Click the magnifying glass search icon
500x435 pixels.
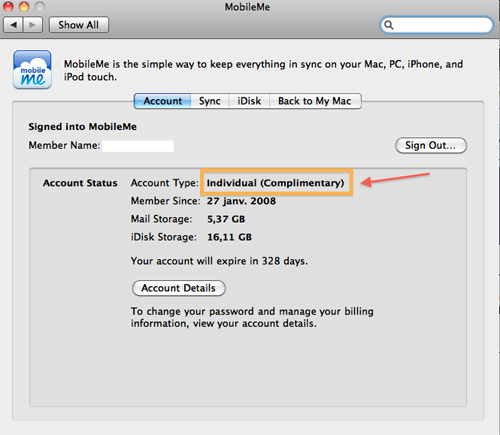(x=389, y=25)
